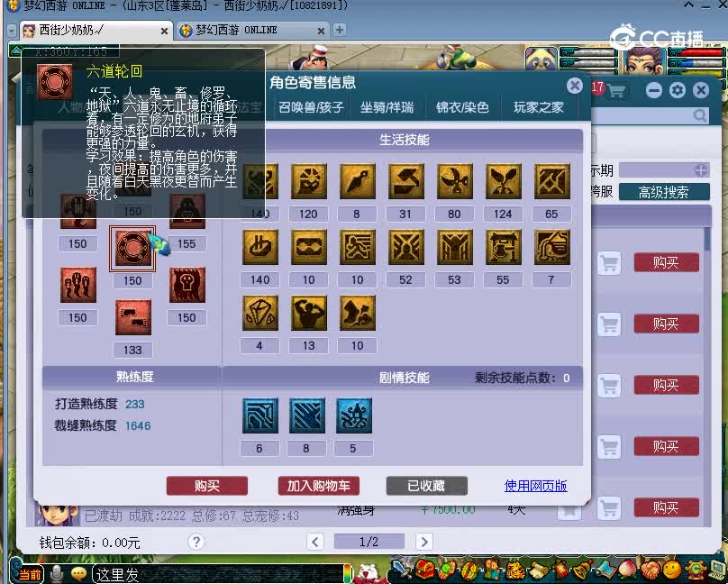Click the life skill icon above level 31
Screen dimensions: 728x584
pos(405,181)
